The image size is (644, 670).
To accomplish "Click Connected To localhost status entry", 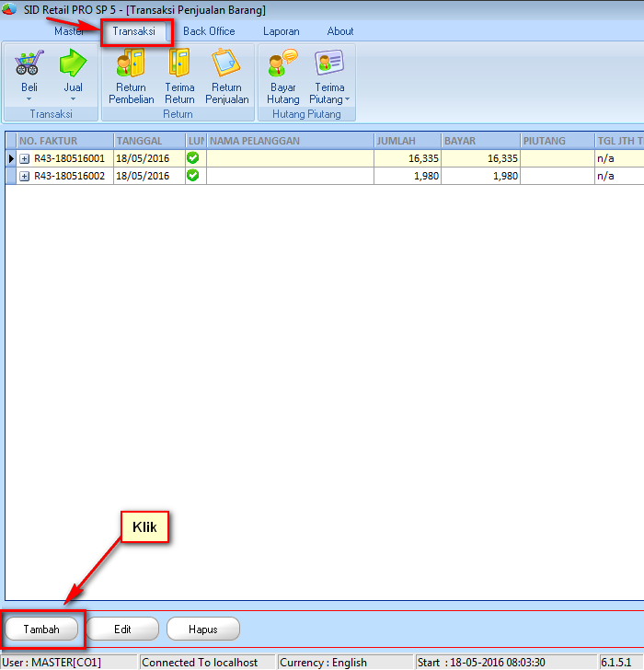I will click(208, 663).
